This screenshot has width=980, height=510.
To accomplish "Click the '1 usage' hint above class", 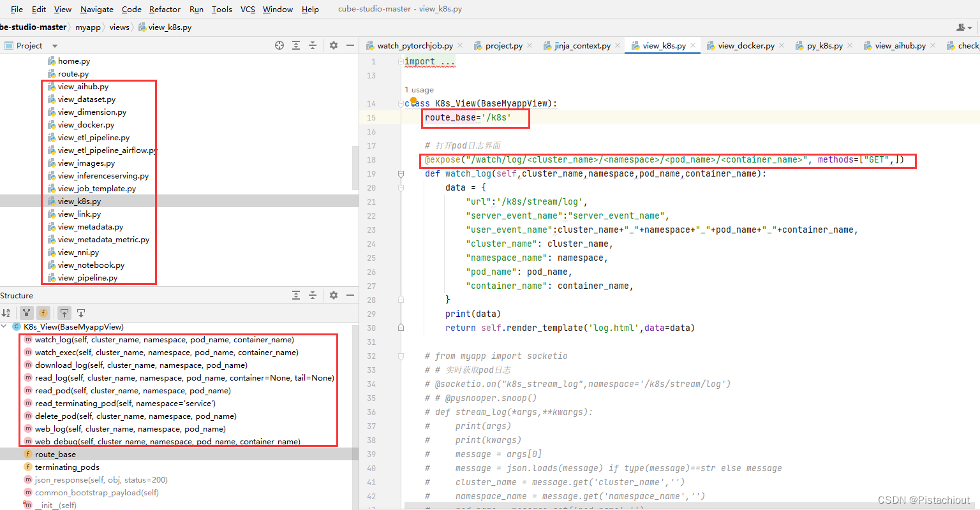I will [419, 90].
